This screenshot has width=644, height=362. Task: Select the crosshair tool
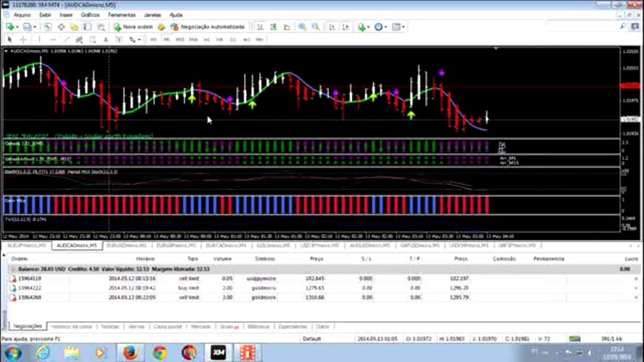23,39
